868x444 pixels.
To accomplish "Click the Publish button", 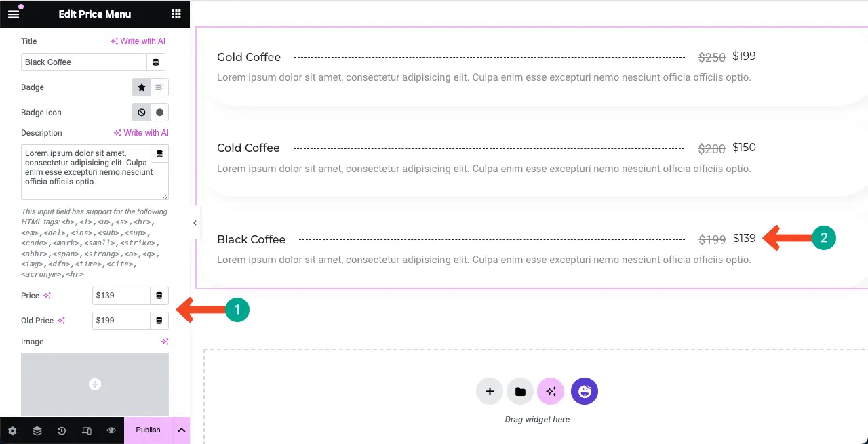I will (149, 430).
